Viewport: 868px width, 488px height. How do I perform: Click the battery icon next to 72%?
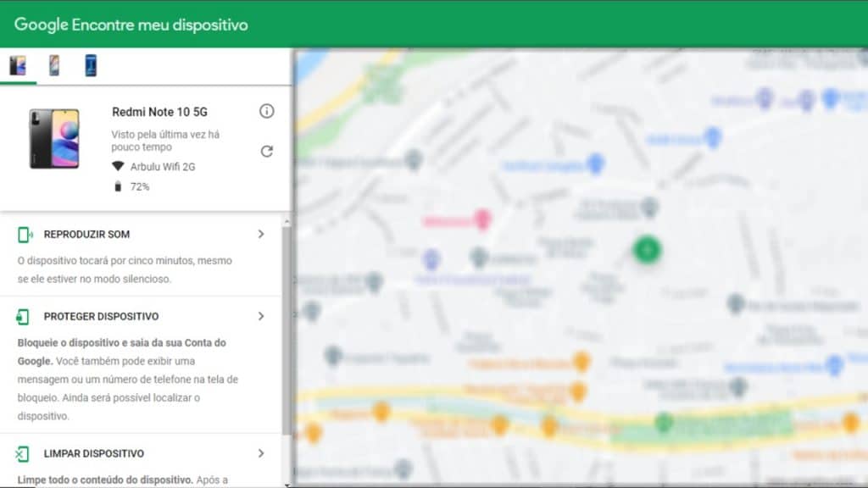117,186
